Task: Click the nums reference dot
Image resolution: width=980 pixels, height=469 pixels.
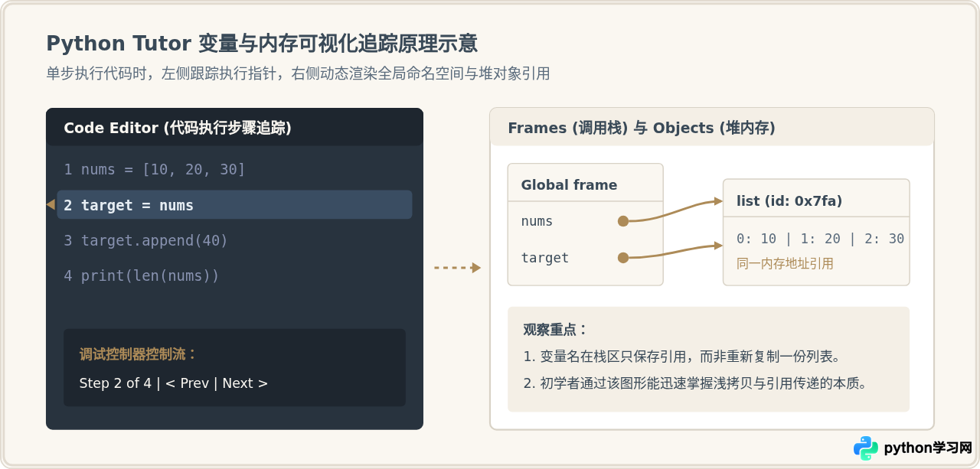Action: point(623,221)
